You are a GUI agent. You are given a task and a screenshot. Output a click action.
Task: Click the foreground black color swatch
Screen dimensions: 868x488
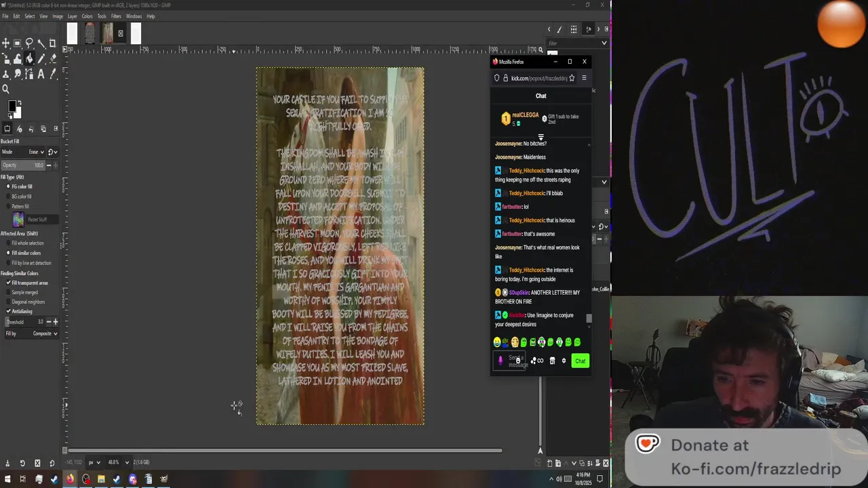click(12, 106)
